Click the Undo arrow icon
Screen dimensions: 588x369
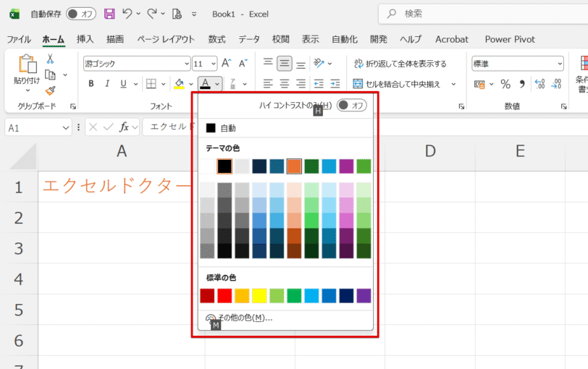127,14
